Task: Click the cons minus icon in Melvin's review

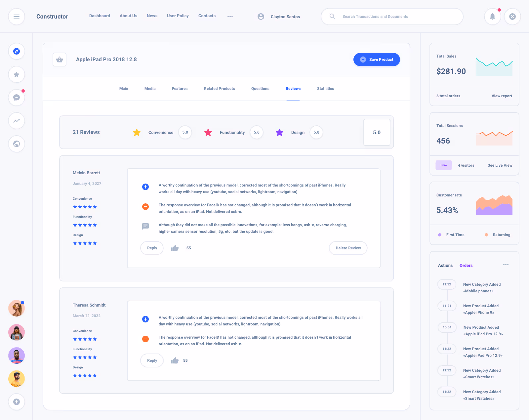Action: tap(145, 207)
